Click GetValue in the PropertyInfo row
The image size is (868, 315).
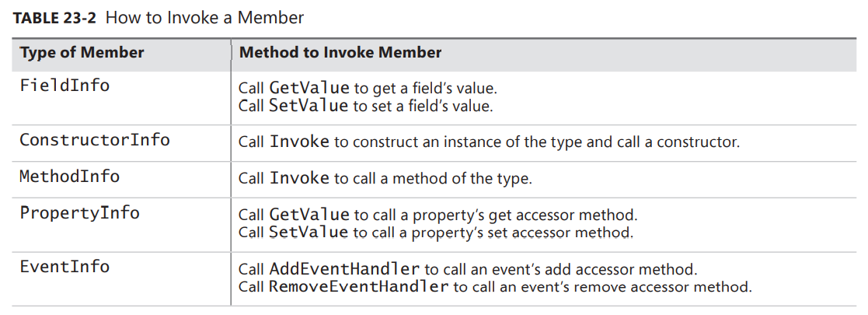tap(309, 214)
